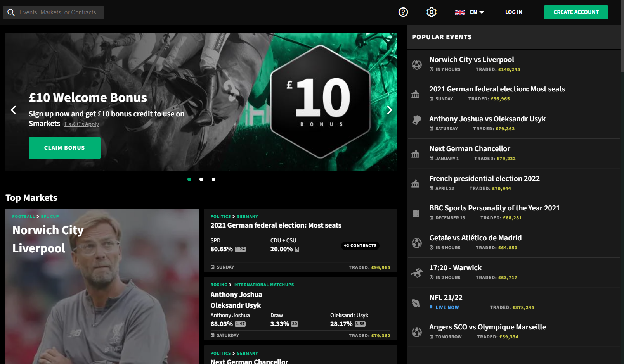The width and height of the screenshot is (624, 364).
Task: Open Getafe vs Atlético de Madrid event
Action: click(x=513, y=243)
